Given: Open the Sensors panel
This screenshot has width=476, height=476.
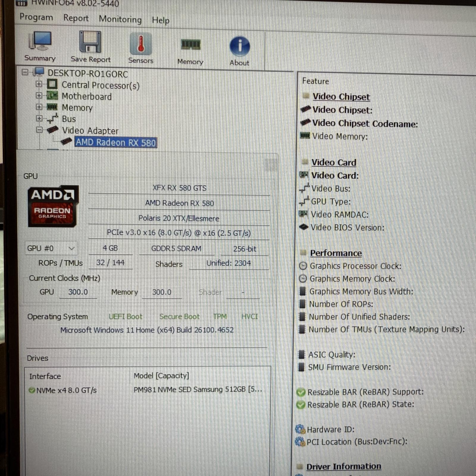Looking at the screenshot, I should (x=140, y=44).
